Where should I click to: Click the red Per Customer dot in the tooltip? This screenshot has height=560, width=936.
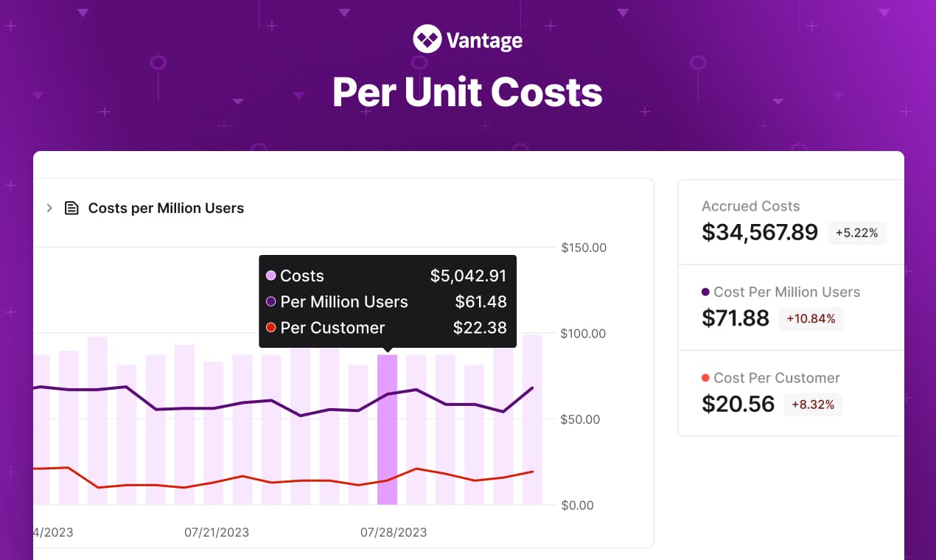272,328
